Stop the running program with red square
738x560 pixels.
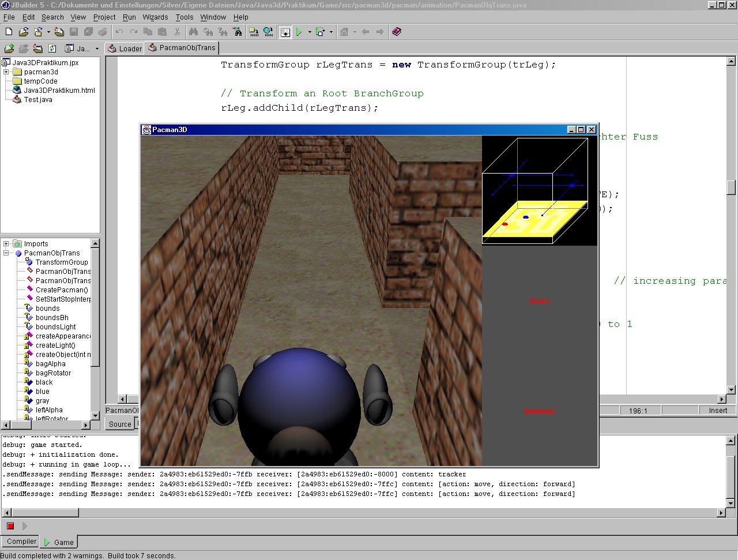(x=10, y=526)
